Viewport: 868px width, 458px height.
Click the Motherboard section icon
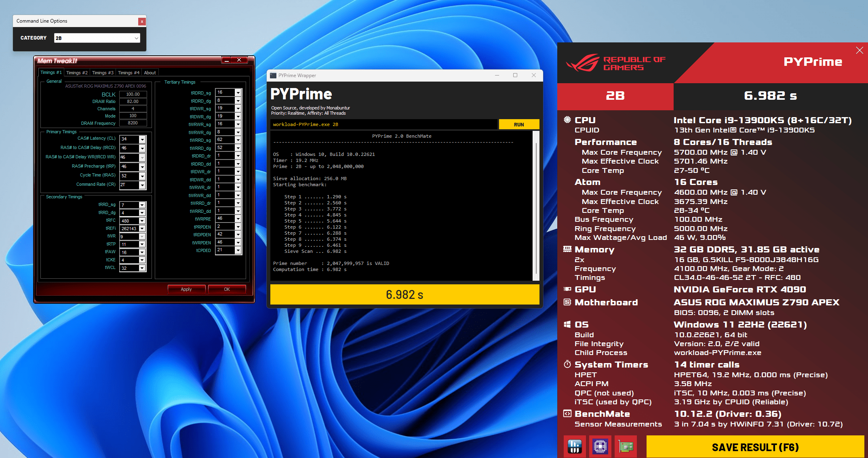567,302
